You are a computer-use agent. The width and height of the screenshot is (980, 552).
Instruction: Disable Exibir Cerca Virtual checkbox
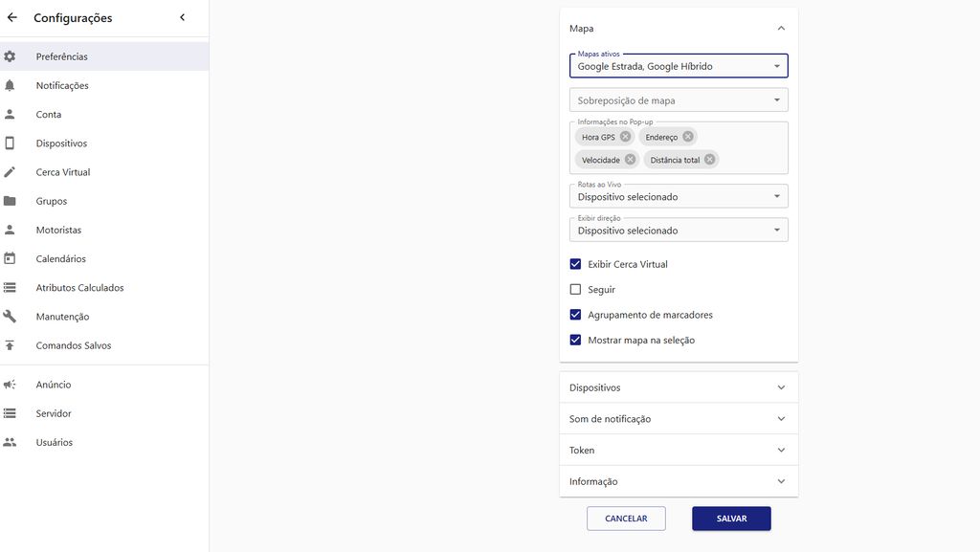[x=575, y=264]
